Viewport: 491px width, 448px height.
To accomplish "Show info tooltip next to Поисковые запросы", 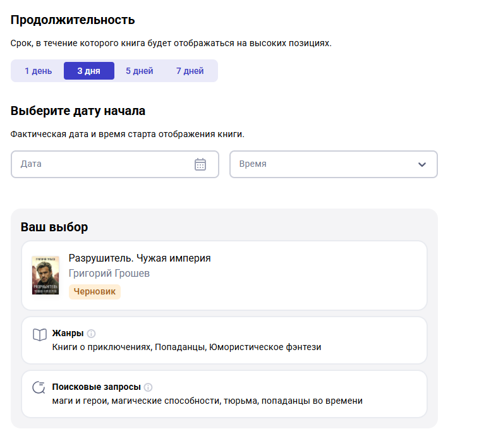I will [x=148, y=387].
